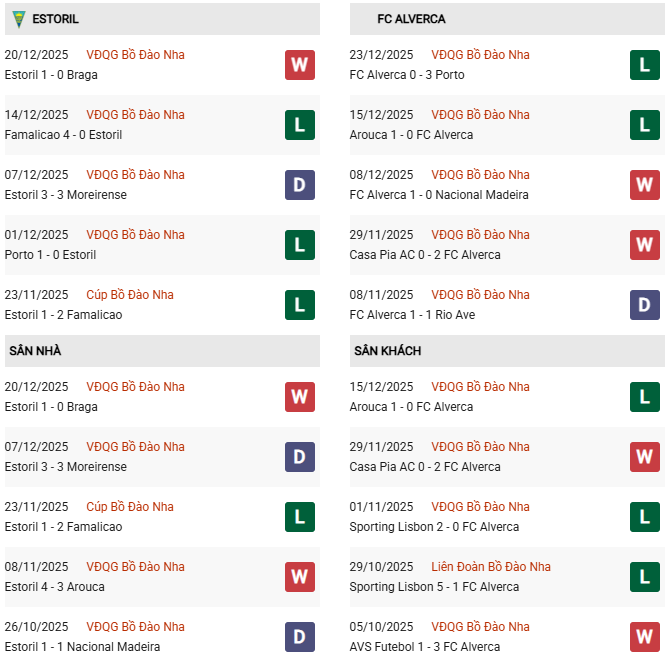666x660 pixels.
Task: Click the W badge beside AVS Futebol 1 - 3 FC Alverca
Action: (645, 637)
